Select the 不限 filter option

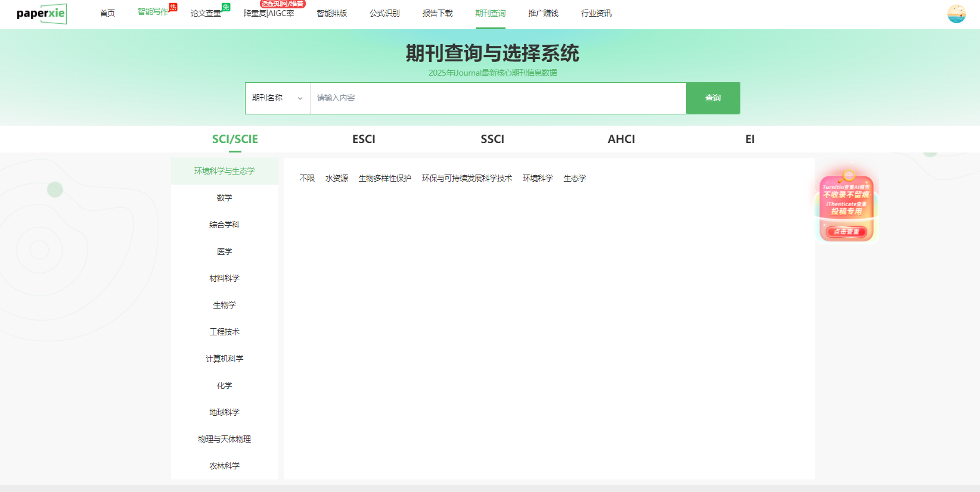[307, 179]
